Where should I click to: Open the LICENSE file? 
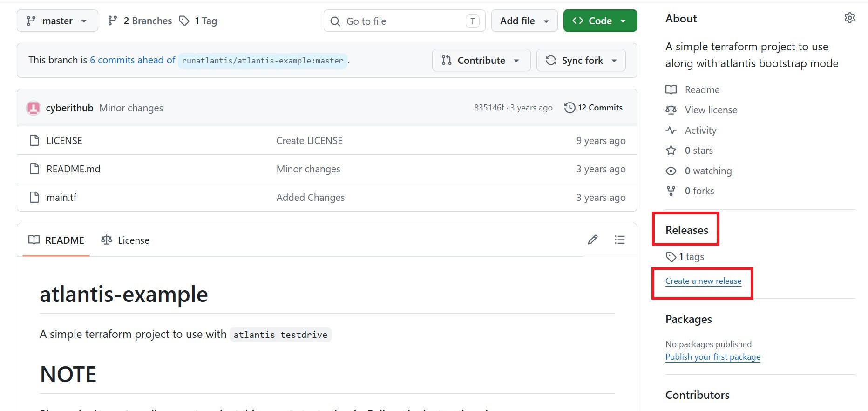(x=64, y=141)
